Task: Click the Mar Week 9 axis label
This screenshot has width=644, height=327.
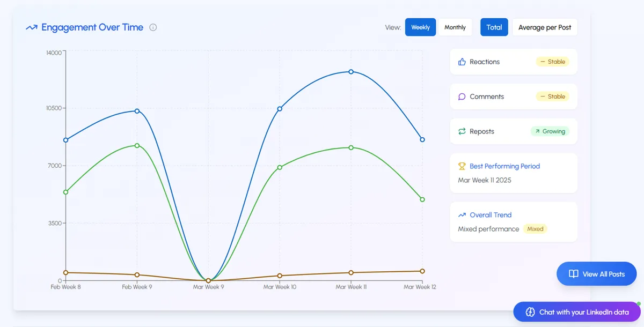Action: click(x=208, y=287)
